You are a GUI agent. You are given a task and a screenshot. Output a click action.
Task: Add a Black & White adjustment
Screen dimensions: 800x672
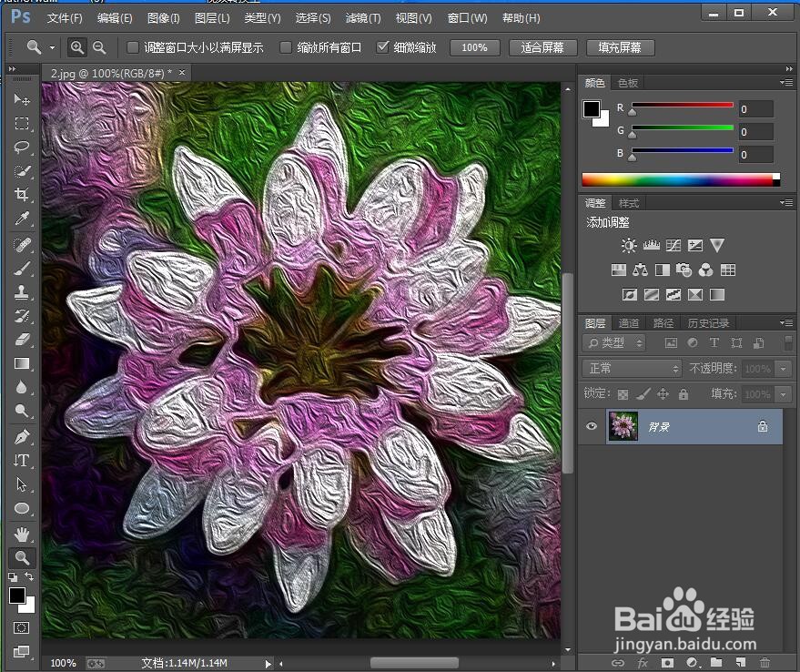pyautogui.click(x=663, y=270)
